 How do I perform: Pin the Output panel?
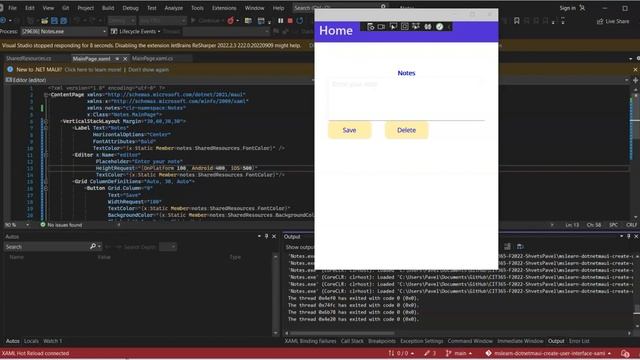(x=629, y=236)
